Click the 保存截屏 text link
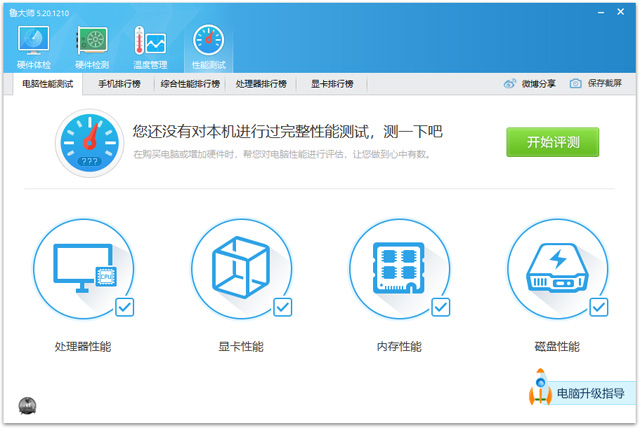 [x=605, y=83]
